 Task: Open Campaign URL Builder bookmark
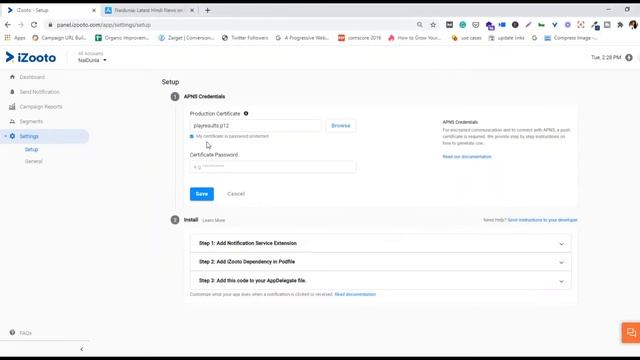pyautogui.click(x=59, y=38)
